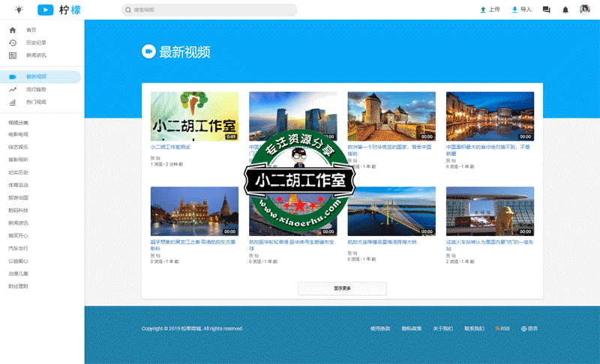Open 历史纪录 history from sidebar
600x364 pixels.
(36, 43)
